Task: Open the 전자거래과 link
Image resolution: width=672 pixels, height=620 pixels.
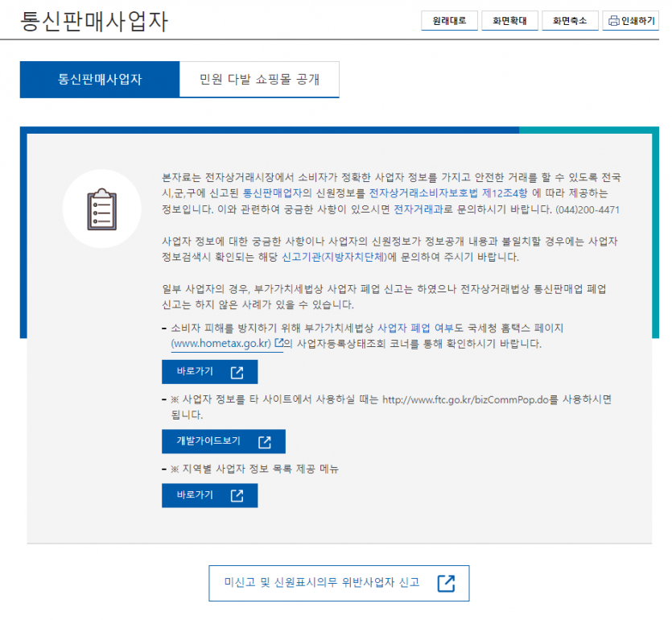Action: pyautogui.click(x=418, y=209)
